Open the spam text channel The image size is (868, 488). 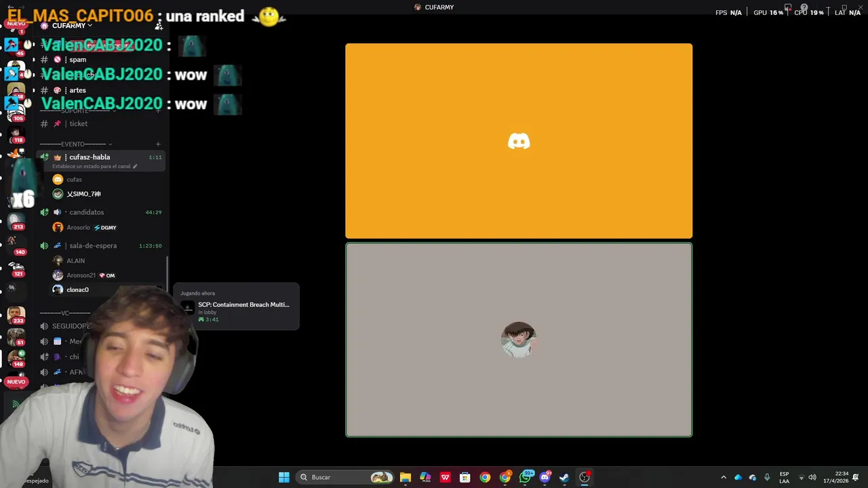coord(77,60)
